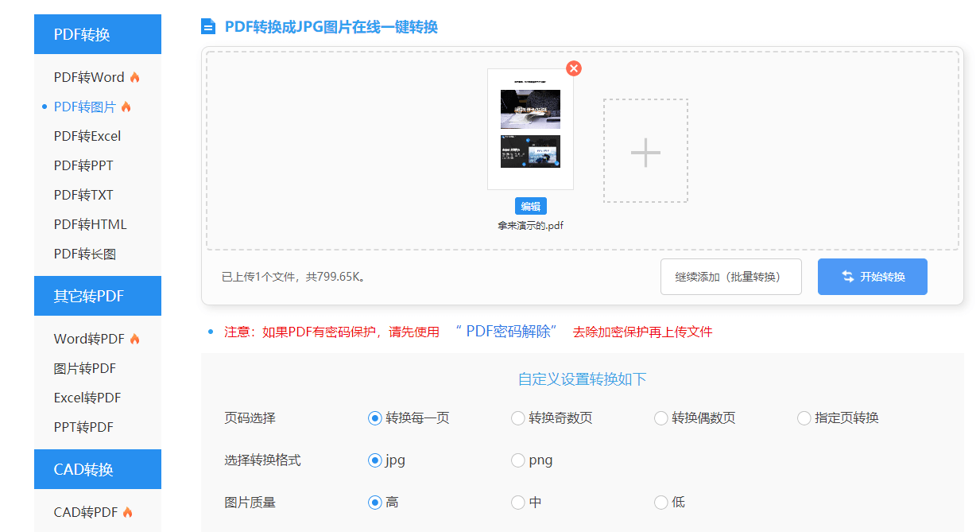Select 转换奇数页 radio option
The height and width of the screenshot is (532, 980).
tap(517, 417)
